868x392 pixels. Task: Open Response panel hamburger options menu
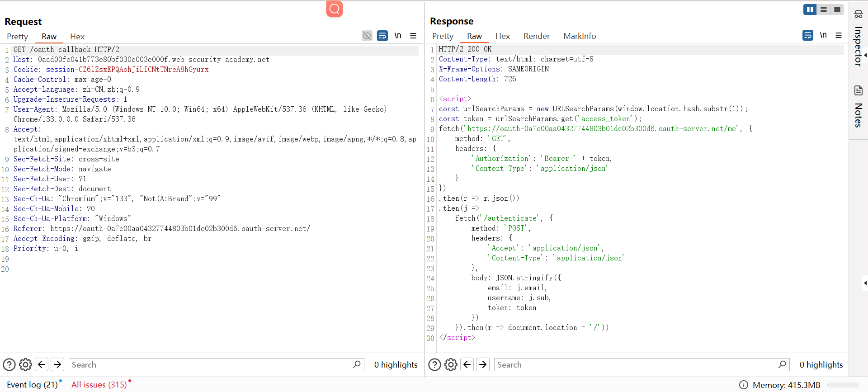pyautogui.click(x=839, y=35)
